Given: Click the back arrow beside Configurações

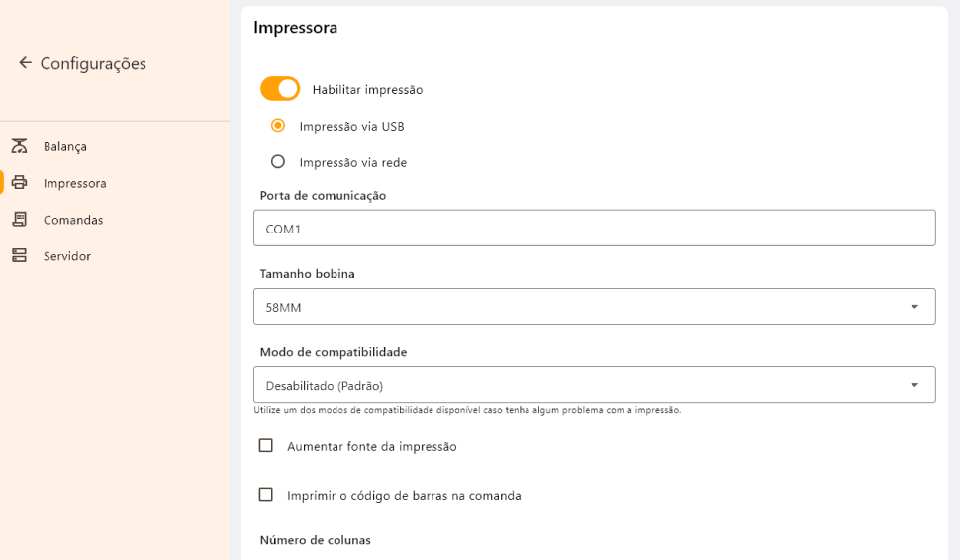Looking at the screenshot, I should (25, 63).
